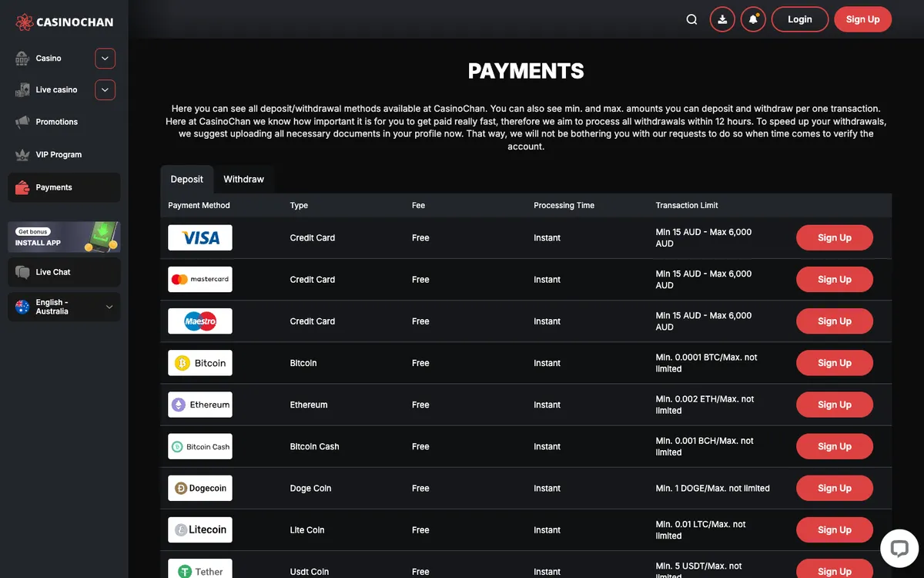This screenshot has width=924, height=578.
Task: Click the Type column header
Action: [x=299, y=206]
